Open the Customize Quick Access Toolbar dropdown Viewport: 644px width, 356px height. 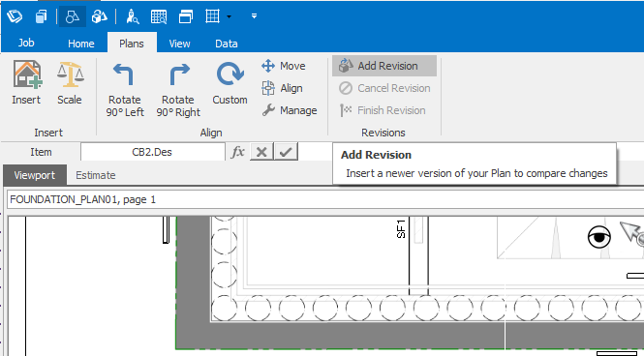[255, 16]
